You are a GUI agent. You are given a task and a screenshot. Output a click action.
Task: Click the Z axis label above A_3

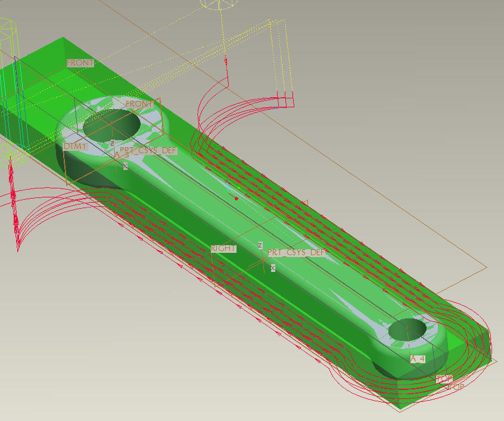pos(112,143)
